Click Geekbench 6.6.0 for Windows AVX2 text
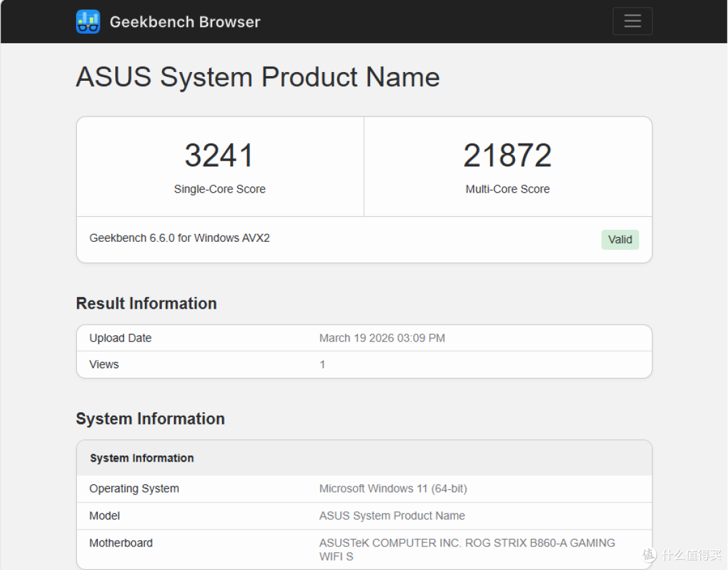Viewport: 728px width, 570px height. [x=179, y=238]
